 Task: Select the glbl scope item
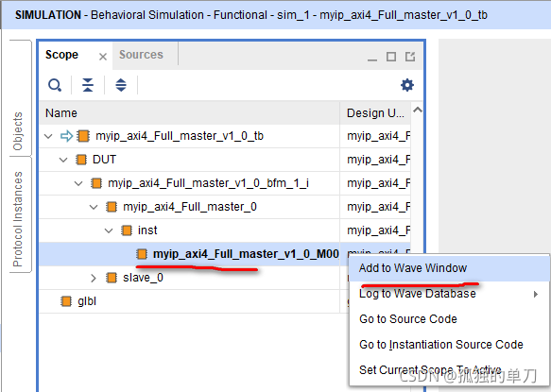coord(86,301)
